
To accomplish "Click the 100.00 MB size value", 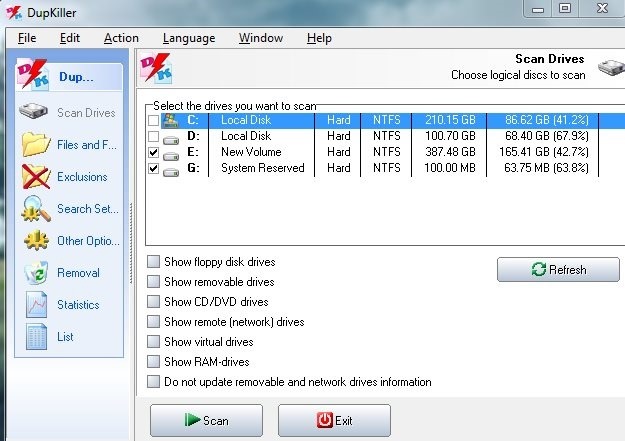I will pos(450,168).
